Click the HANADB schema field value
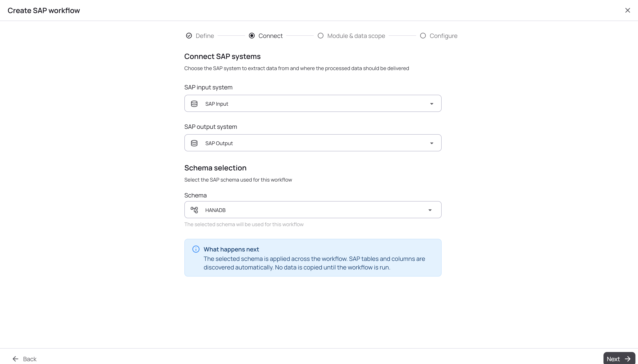 [215, 210]
